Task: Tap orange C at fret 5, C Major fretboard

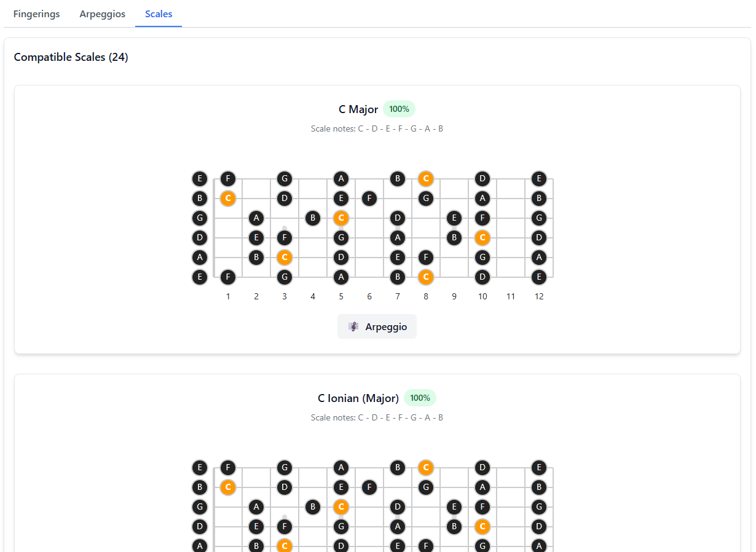Action: point(341,218)
